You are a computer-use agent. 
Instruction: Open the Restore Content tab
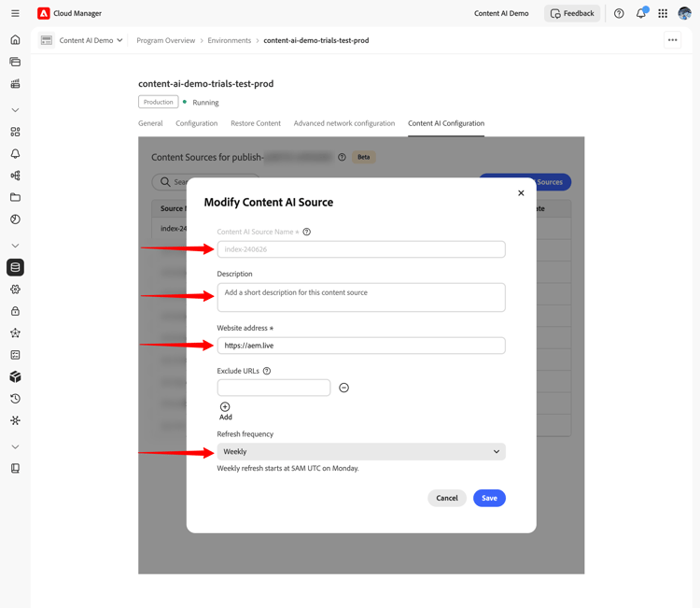[x=256, y=123]
